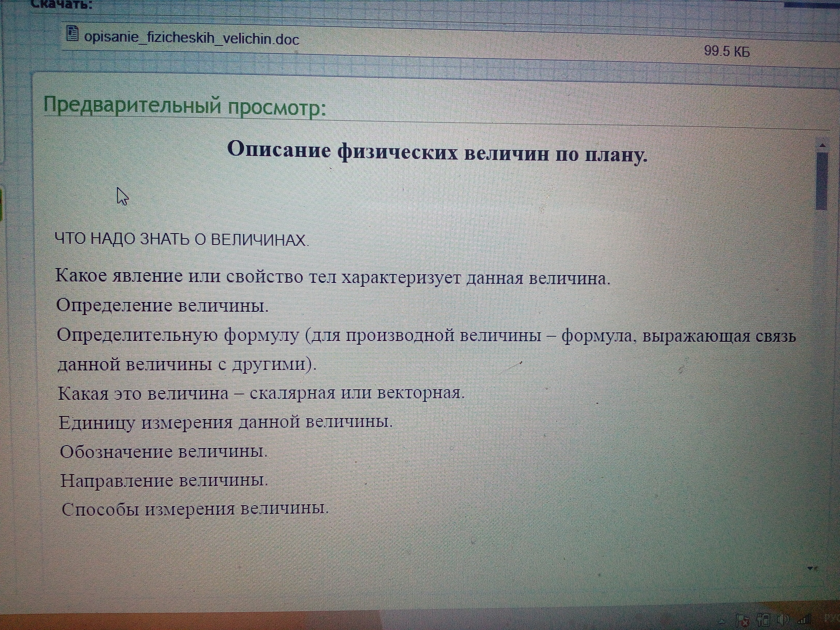Click the line ЧТО НАДО ЗНАТЬ О ВЕЛИЧИНАХ

(182, 240)
